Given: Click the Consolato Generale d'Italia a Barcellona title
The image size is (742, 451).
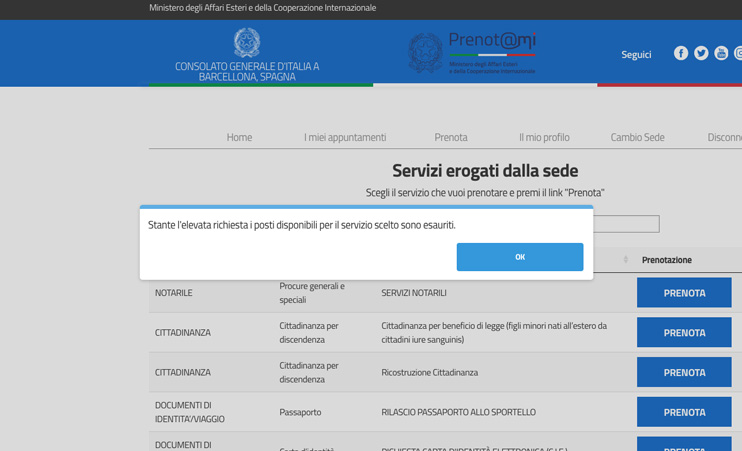Looking at the screenshot, I should (247, 71).
